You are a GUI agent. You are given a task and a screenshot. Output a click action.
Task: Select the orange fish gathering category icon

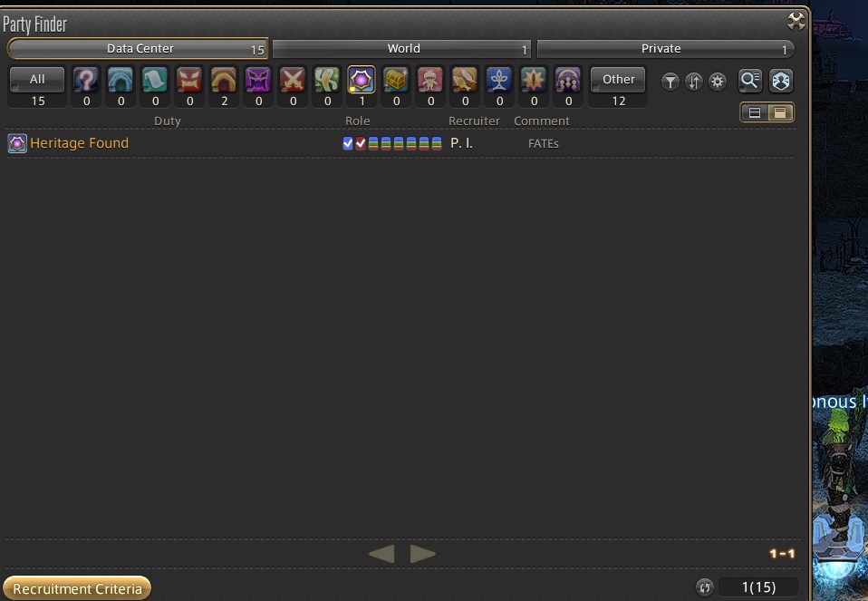pyautogui.click(x=465, y=81)
